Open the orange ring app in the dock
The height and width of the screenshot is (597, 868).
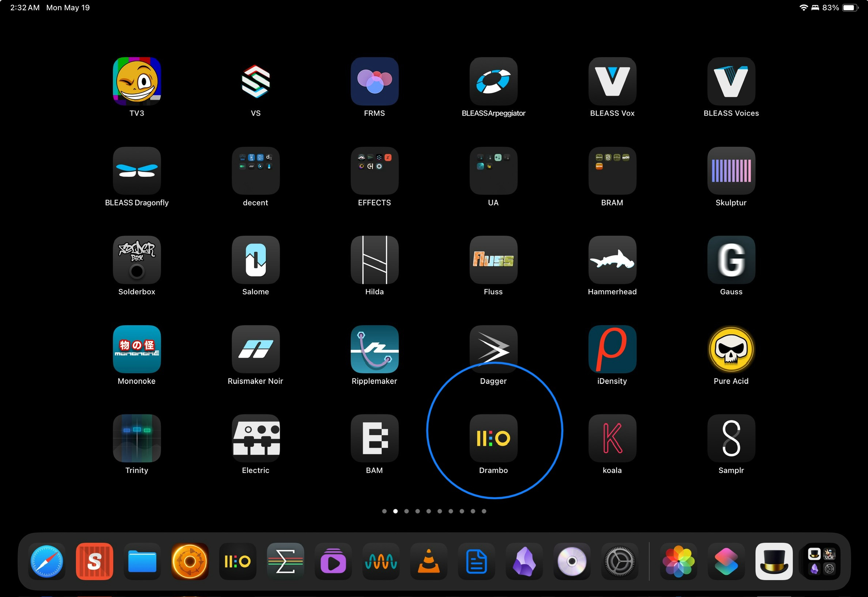(190, 561)
